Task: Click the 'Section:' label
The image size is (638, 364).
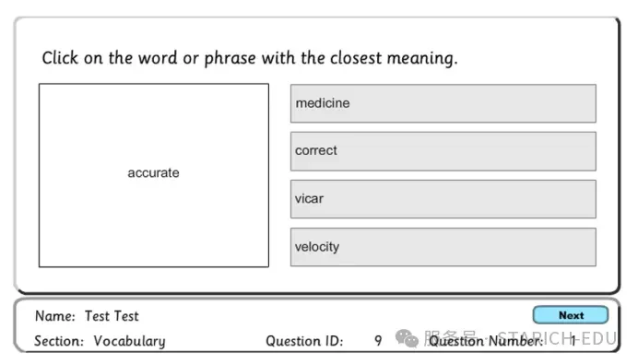Action: coord(59,341)
